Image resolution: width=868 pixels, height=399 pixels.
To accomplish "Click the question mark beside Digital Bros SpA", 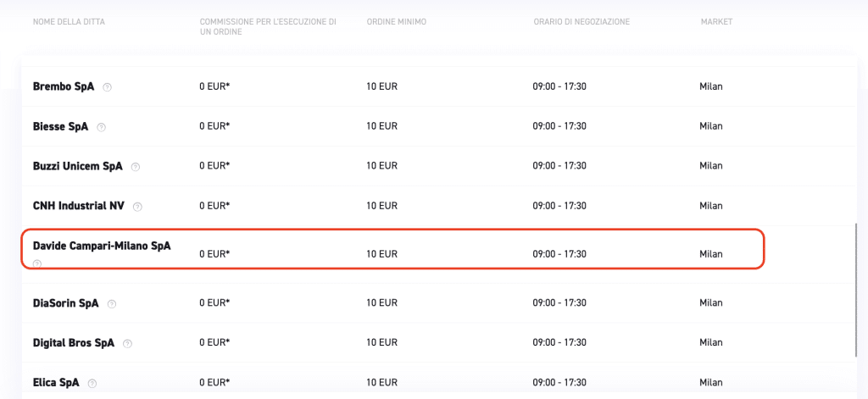I will point(127,343).
